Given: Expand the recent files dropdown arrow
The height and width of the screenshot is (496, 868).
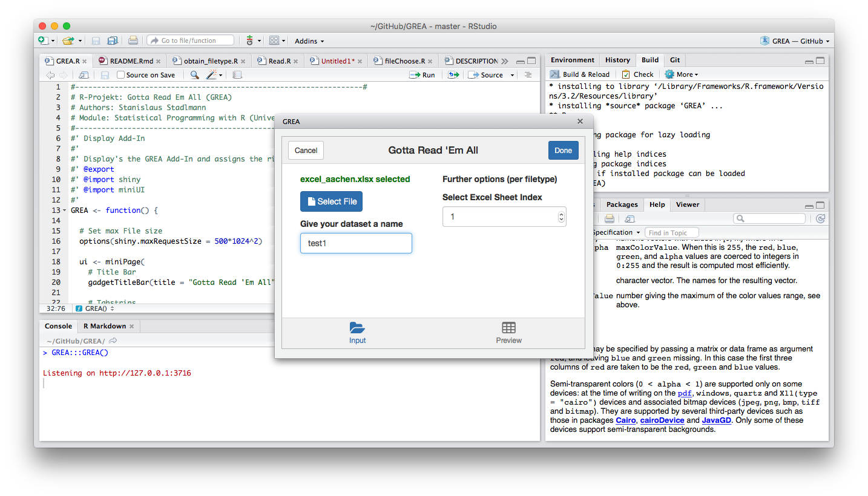Looking at the screenshot, I should pyautogui.click(x=80, y=41).
